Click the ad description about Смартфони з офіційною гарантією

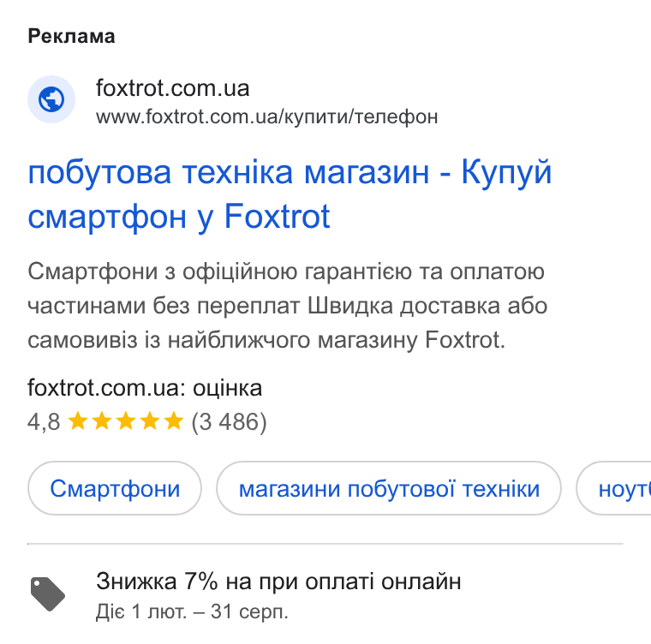[287, 306]
